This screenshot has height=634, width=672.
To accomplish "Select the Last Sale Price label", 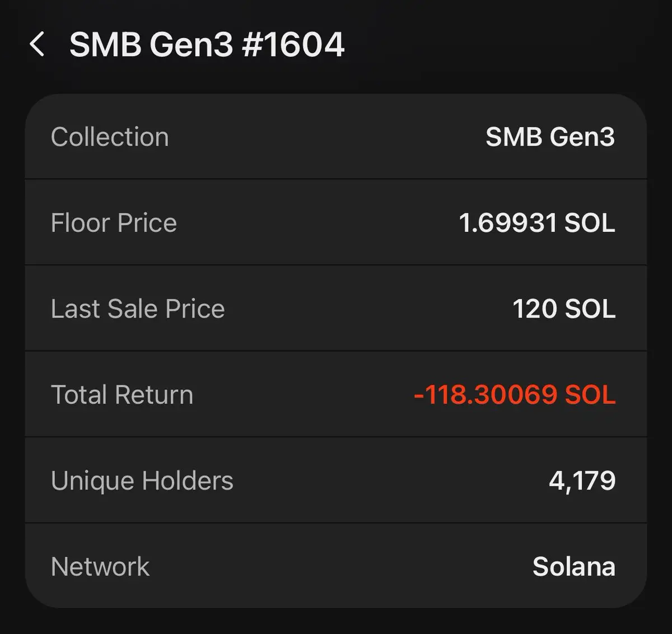I will [138, 309].
